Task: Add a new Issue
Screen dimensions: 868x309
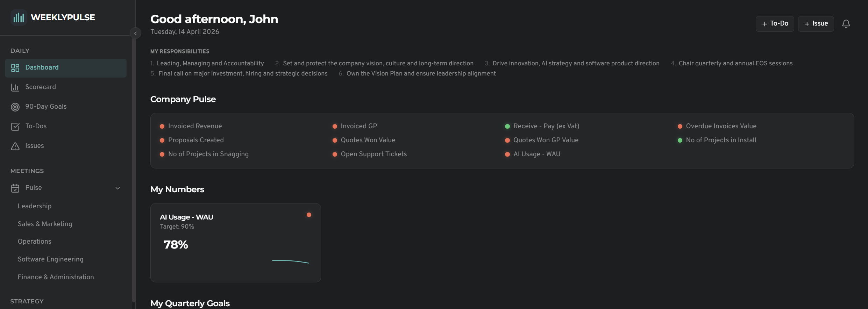Action: coord(816,24)
